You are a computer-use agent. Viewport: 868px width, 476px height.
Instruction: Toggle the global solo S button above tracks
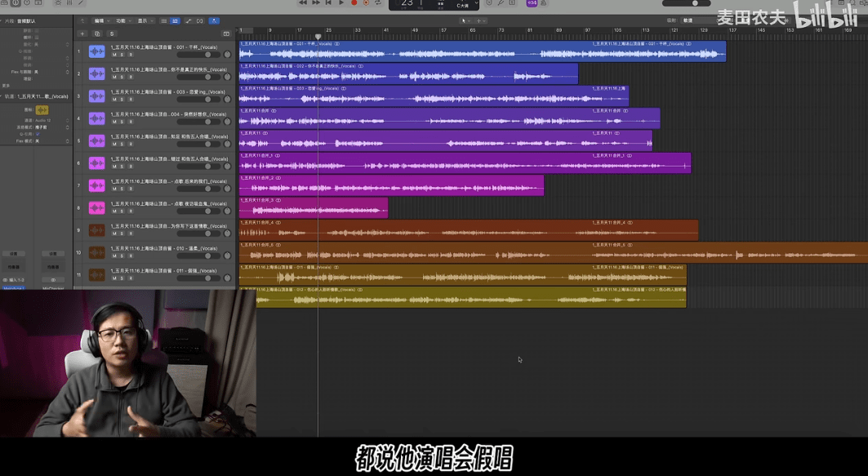[x=112, y=34]
